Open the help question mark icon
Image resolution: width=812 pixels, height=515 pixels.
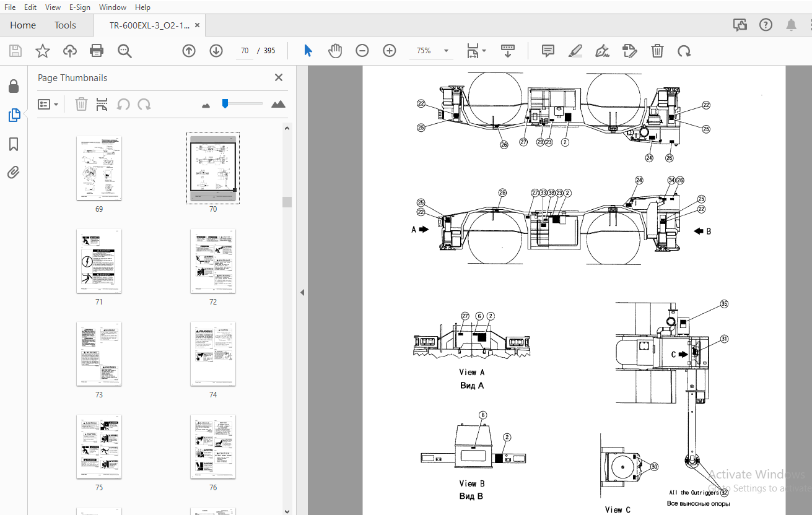[x=766, y=25]
